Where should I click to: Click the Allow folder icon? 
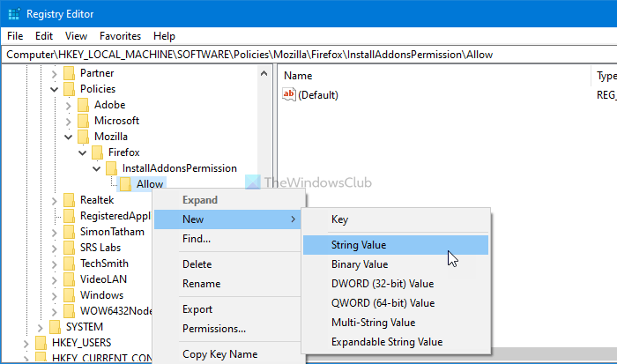point(125,184)
